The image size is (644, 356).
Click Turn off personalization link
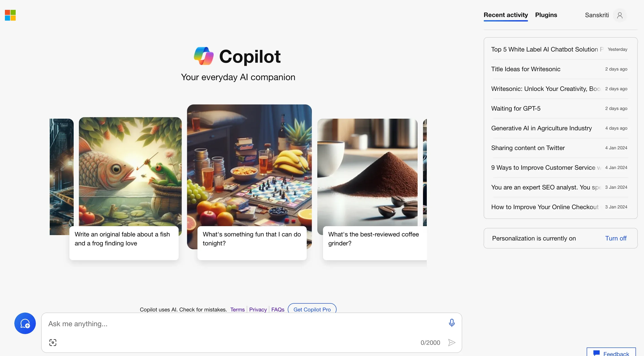(616, 238)
